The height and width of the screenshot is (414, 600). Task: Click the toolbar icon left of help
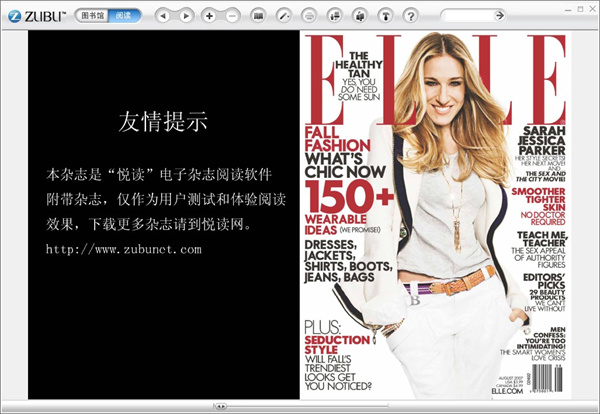385,16
